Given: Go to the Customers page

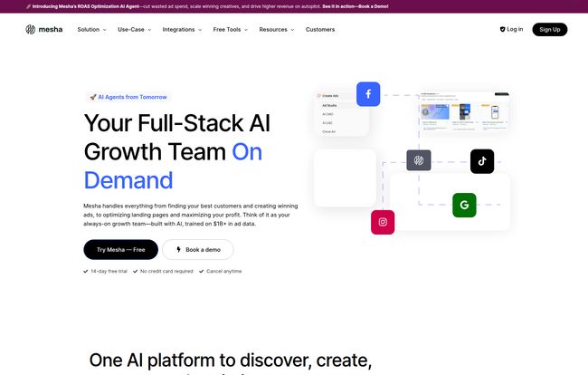Looking at the screenshot, I should (x=320, y=29).
